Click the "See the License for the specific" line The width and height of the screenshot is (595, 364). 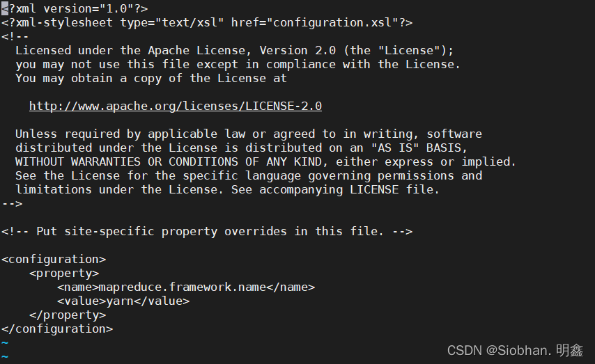[248, 176]
